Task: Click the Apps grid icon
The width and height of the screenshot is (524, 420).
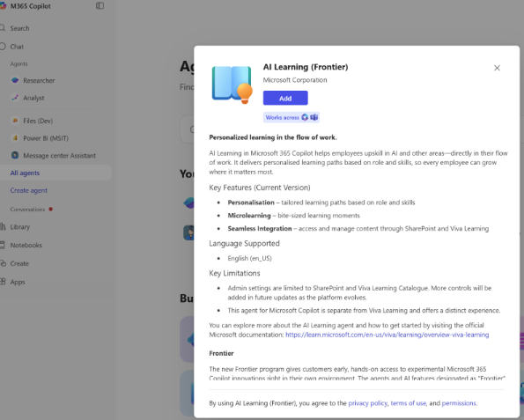Action: (x=3, y=282)
